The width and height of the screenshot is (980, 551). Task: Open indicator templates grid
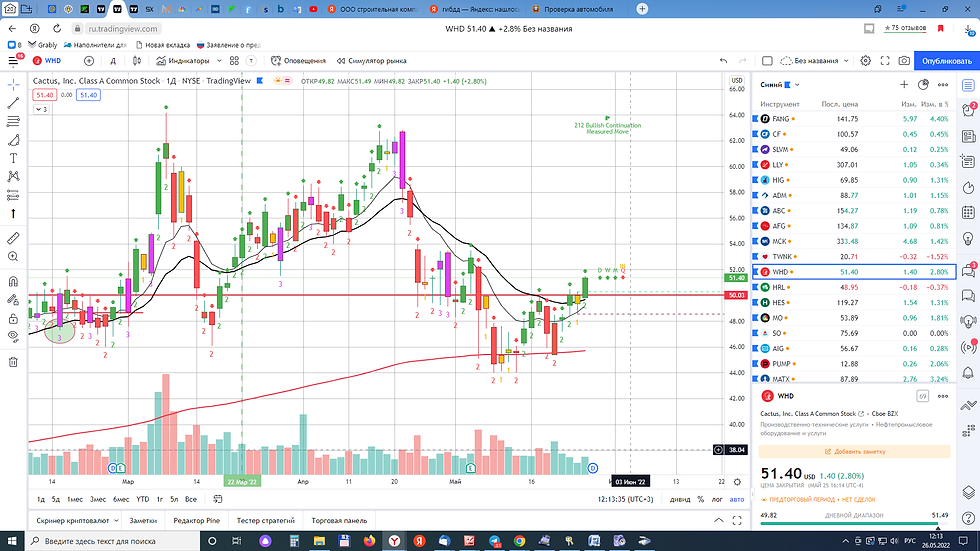(234, 61)
